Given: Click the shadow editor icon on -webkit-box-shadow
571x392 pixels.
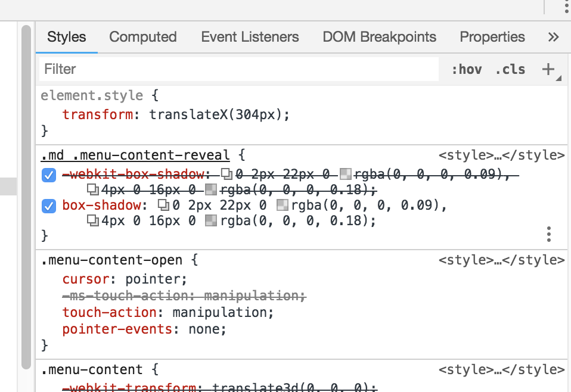Looking at the screenshot, I should [x=226, y=175].
